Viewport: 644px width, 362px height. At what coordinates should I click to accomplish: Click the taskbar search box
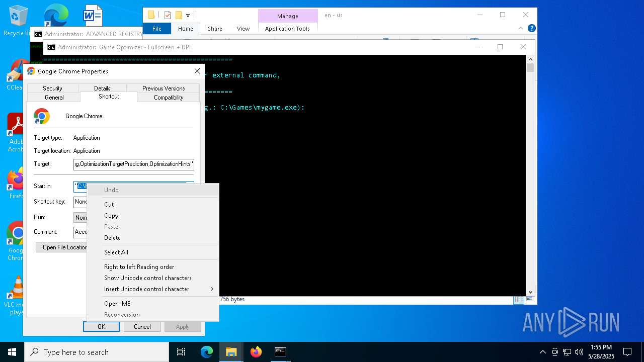[97, 352]
